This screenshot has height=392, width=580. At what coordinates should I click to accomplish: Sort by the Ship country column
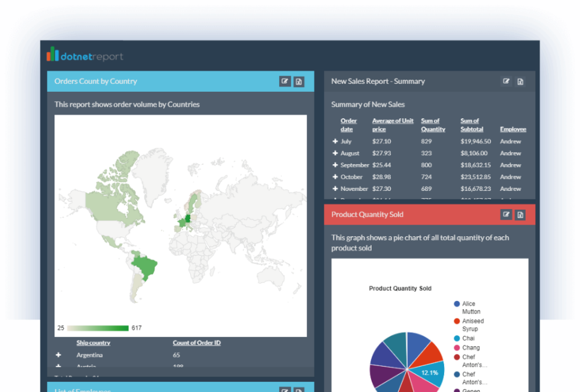[x=92, y=342]
